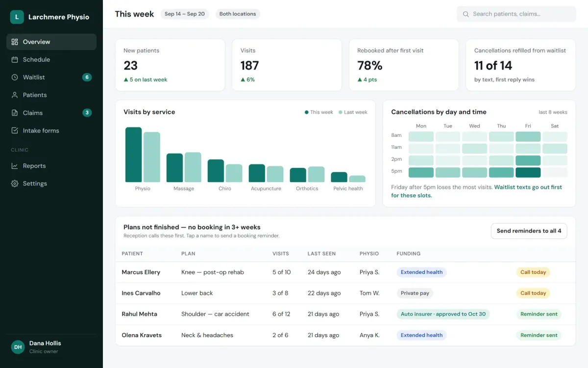The image size is (588, 368).
Task: Open the Reports label
Action: click(x=34, y=166)
